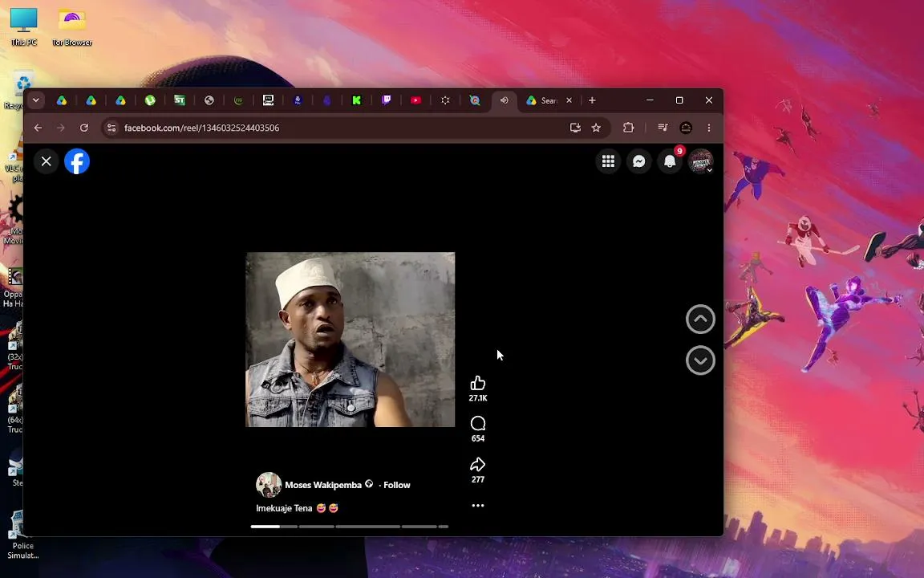Open Tor Browser desktop icon
The width and height of the screenshot is (924, 578).
click(x=72, y=27)
